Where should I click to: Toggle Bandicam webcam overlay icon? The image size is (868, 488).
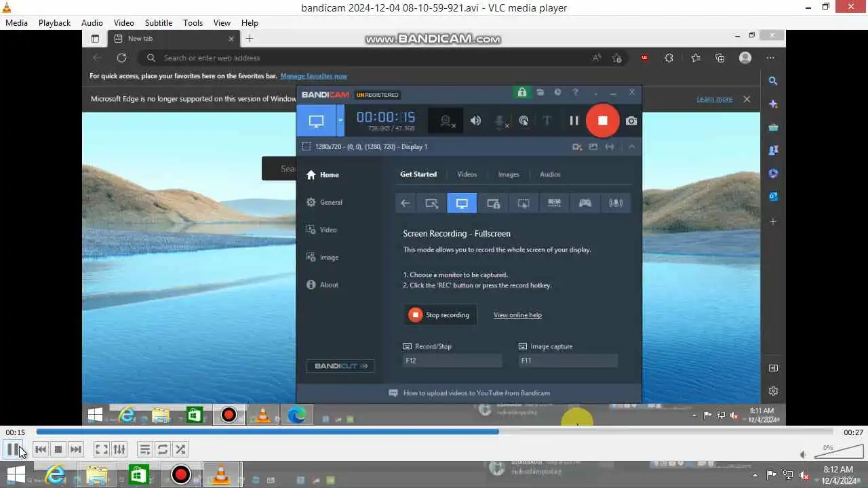pyautogui.click(x=446, y=121)
